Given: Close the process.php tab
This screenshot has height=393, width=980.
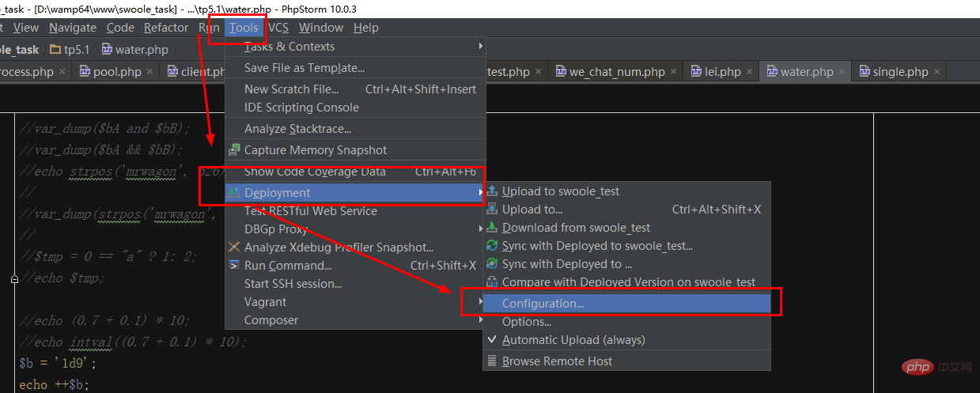Looking at the screenshot, I should point(62,72).
